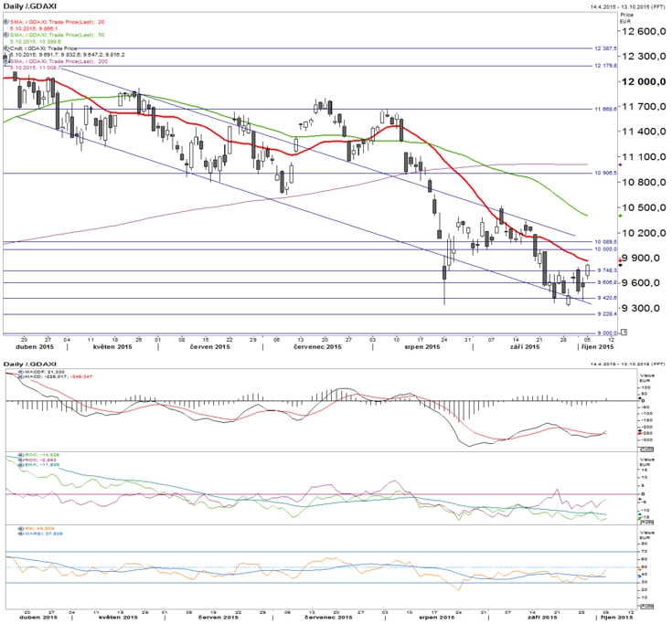Click the orange RSI legend icon
The width and height of the screenshot is (672, 624).
(x=21, y=528)
